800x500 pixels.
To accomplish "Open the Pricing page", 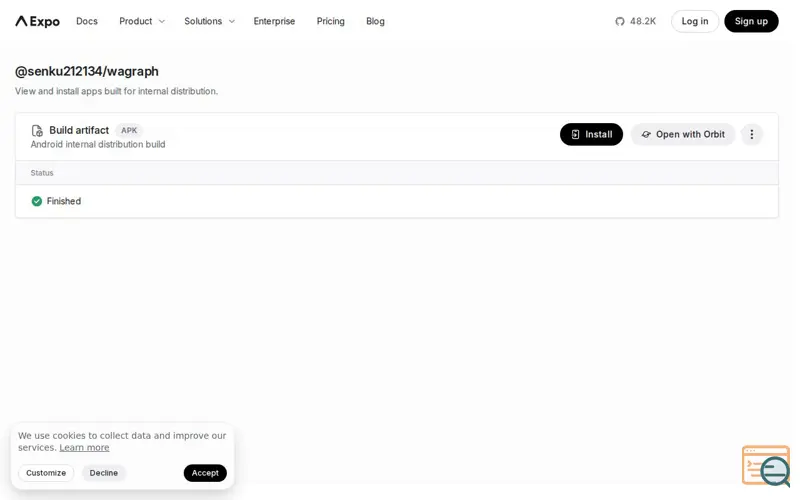I will 331,21.
